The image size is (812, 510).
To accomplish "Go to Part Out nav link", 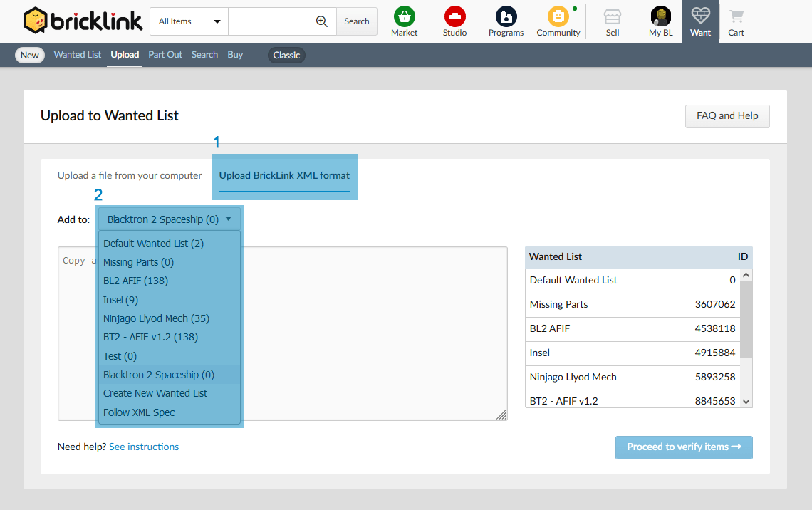I will point(165,54).
